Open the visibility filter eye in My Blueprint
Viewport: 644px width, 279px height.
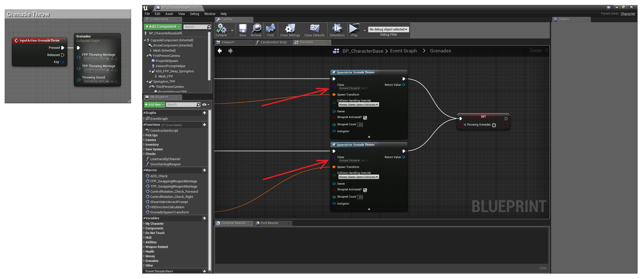click(204, 105)
